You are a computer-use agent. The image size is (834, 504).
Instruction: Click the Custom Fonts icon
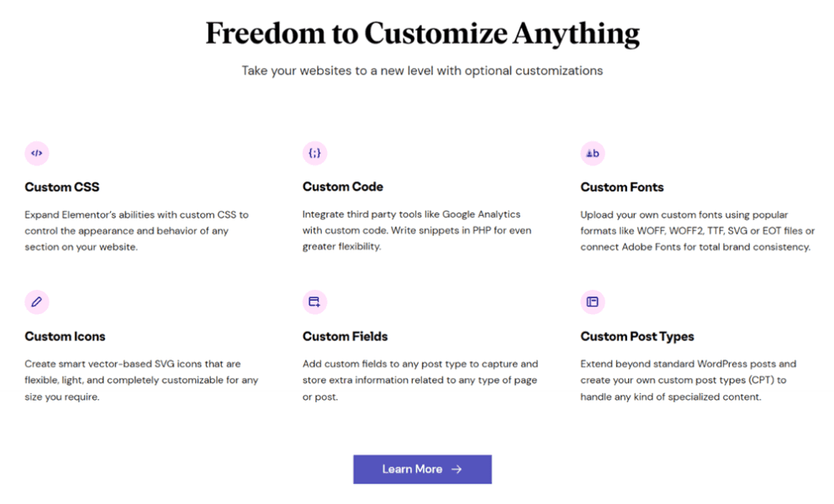tap(592, 153)
